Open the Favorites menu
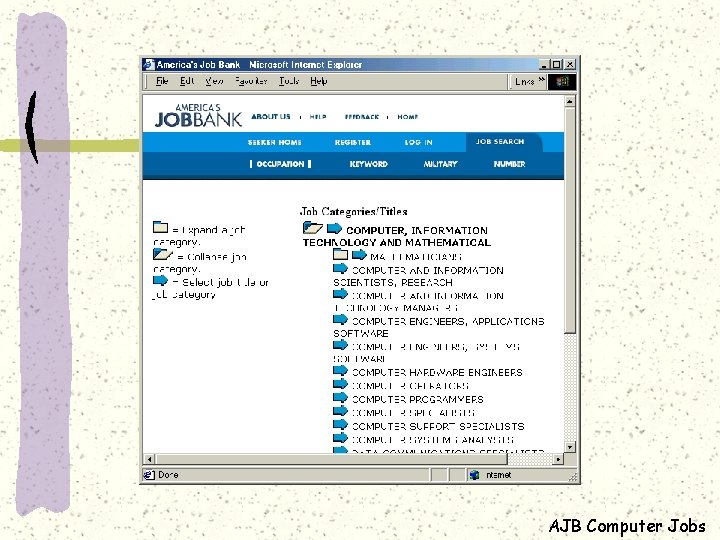This screenshot has width=720, height=540. point(251,81)
